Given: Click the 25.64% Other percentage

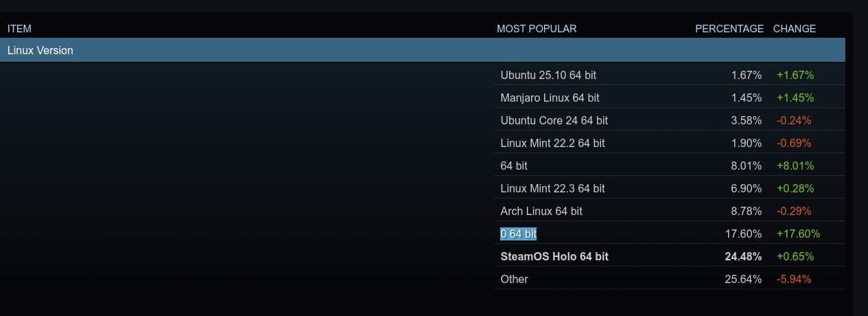Looking at the screenshot, I should coord(743,279).
